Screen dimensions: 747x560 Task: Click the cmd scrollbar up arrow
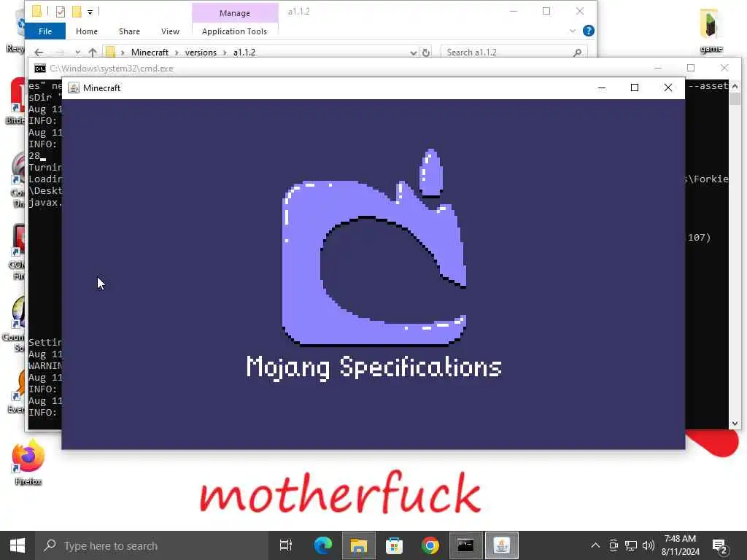click(x=735, y=86)
